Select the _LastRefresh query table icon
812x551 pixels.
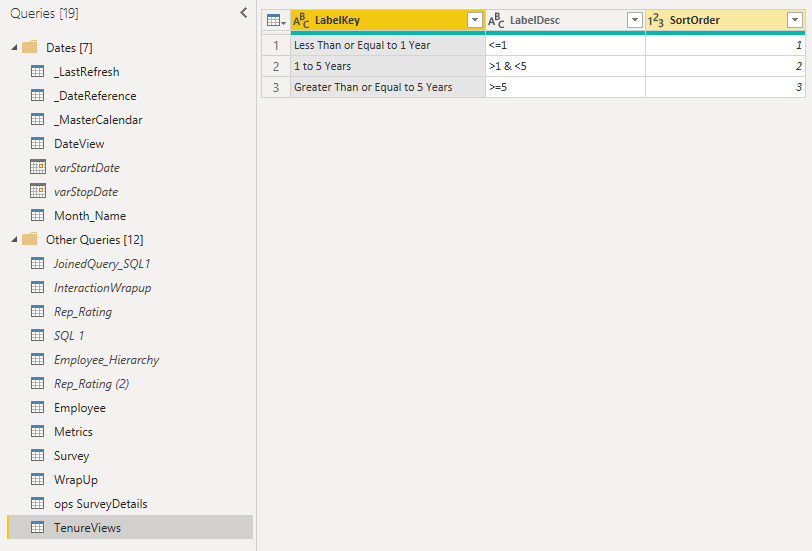click(x=38, y=71)
